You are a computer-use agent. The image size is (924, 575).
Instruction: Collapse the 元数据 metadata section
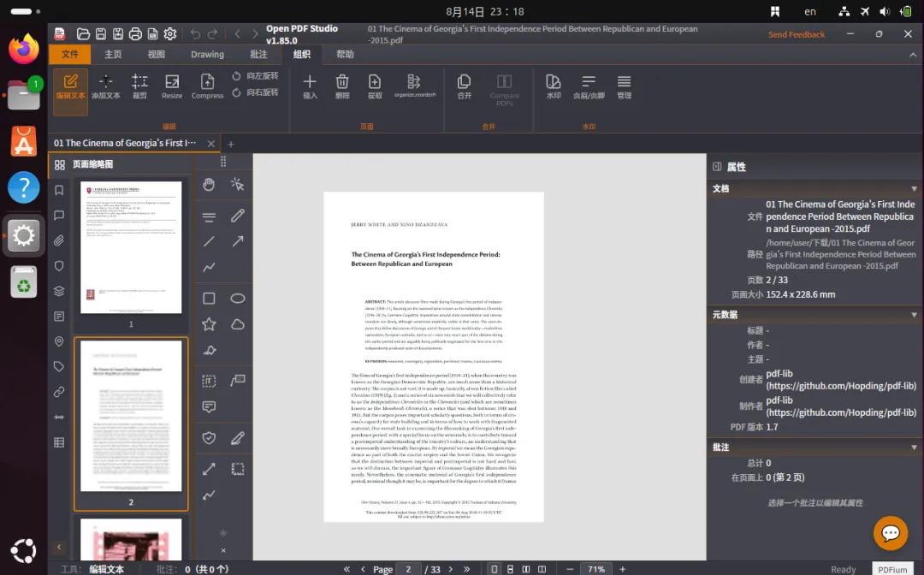click(914, 315)
